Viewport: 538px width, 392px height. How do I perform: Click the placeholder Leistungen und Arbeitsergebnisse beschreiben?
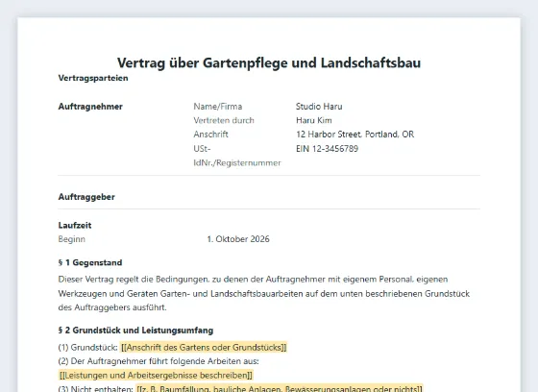[156, 375]
